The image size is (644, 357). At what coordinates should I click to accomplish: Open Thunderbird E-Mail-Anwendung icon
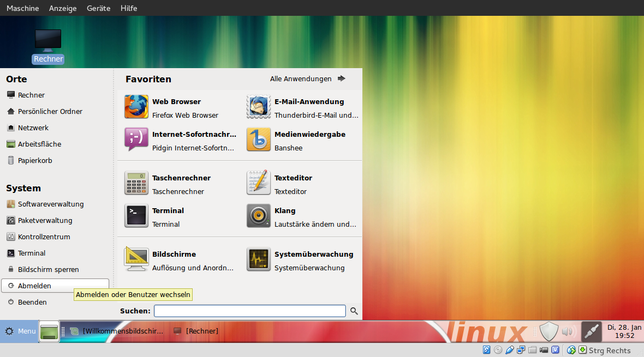(259, 107)
